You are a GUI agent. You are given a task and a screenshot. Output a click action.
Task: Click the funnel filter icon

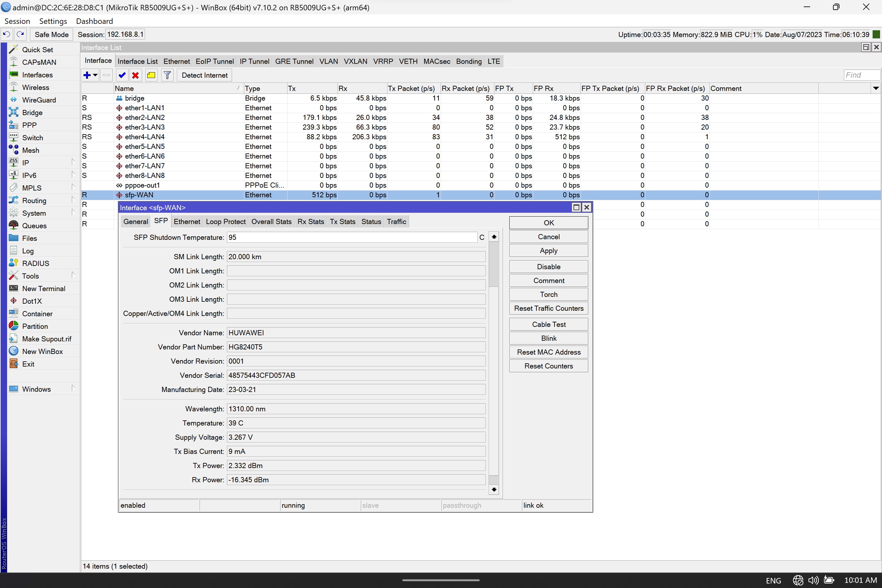pos(167,75)
